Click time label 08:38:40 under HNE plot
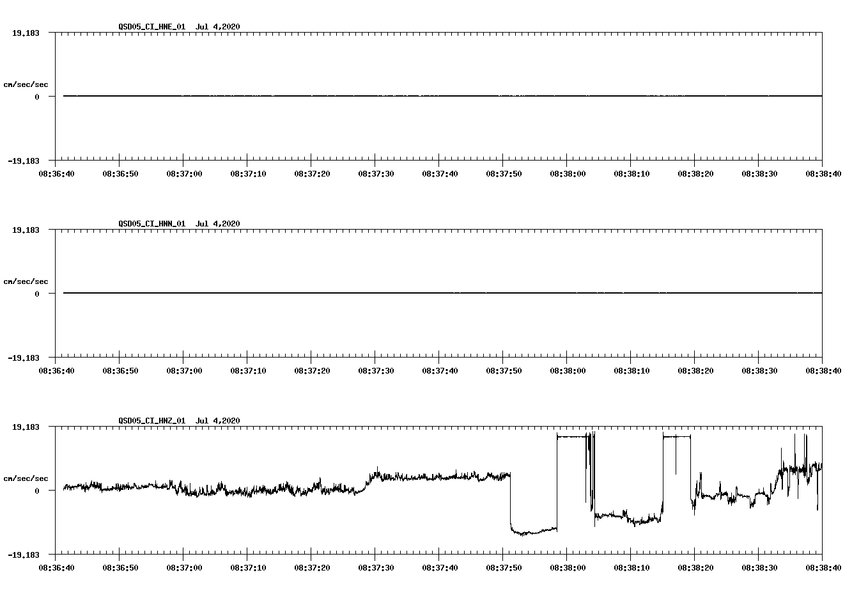The image size is (868, 591). coord(823,174)
